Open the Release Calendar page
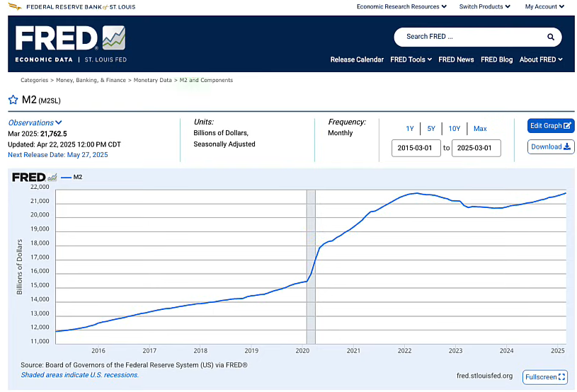 (357, 59)
